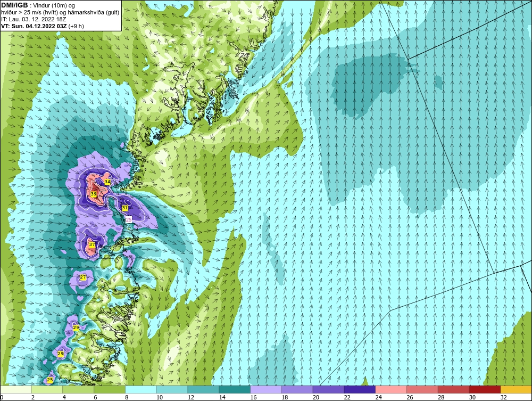Click the legend swatch between 4 and 6

pyautogui.click(x=78, y=389)
